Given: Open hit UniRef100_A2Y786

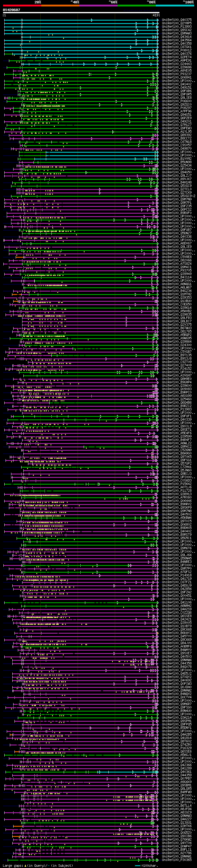Looking at the screenshot, I should pos(177,853).
